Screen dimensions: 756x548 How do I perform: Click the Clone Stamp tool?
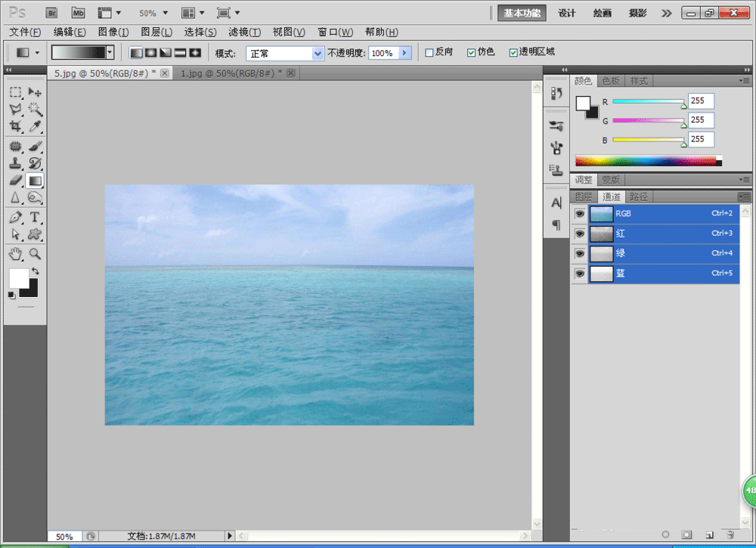(x=15, y=163)
